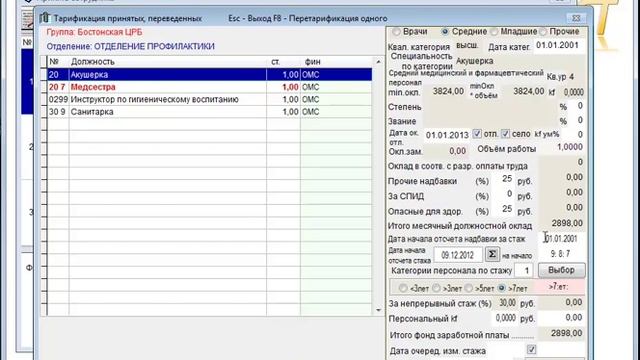640x360 pixels.
Task: Edit the Степень percent value
Action: 577,106
